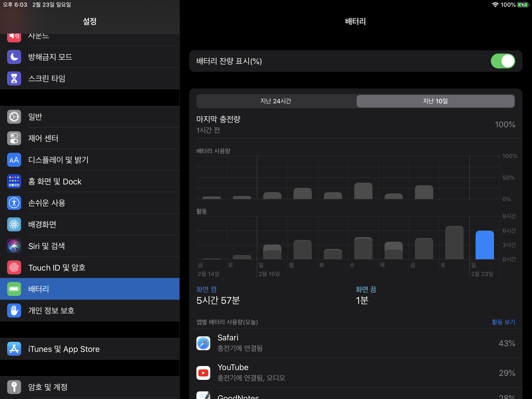Open the Safari app icon in usage list
This screenshot has width=532, height=399.
[203, 343]
